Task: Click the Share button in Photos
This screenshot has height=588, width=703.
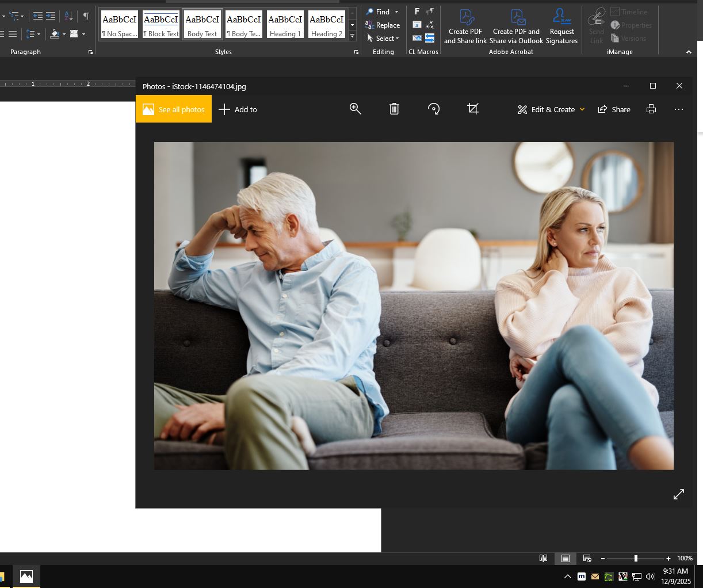Action: point(614,109)
